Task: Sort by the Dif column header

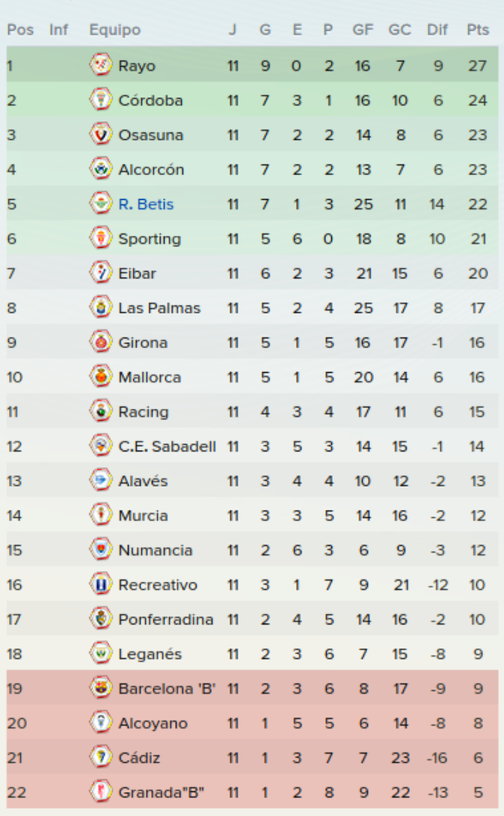Action: [x=437, y=29]
